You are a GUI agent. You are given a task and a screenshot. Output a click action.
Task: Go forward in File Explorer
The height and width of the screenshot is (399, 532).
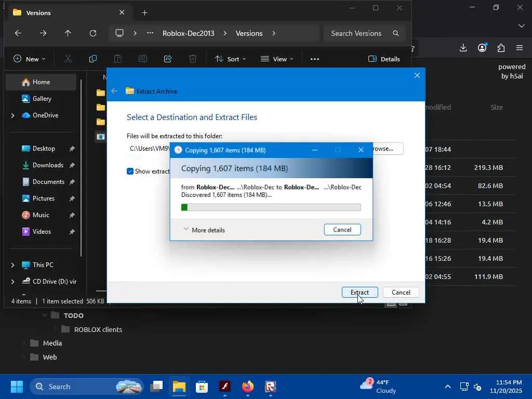(43, 33)
